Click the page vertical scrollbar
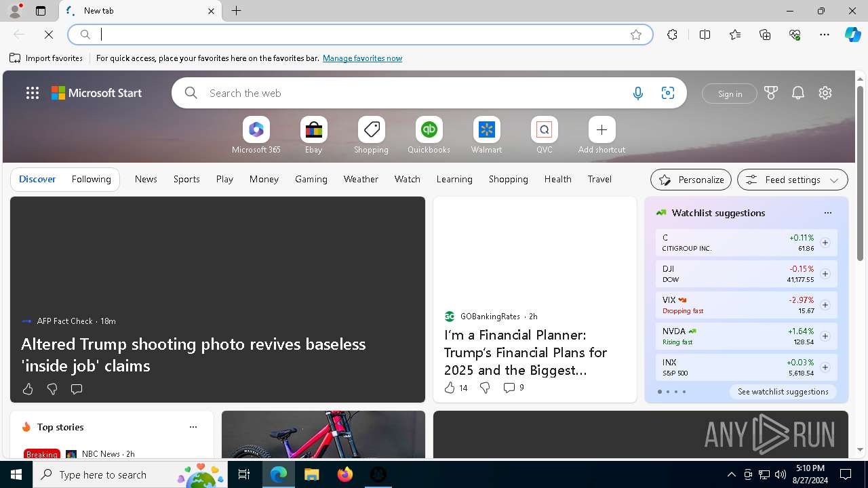 [860, 173]
